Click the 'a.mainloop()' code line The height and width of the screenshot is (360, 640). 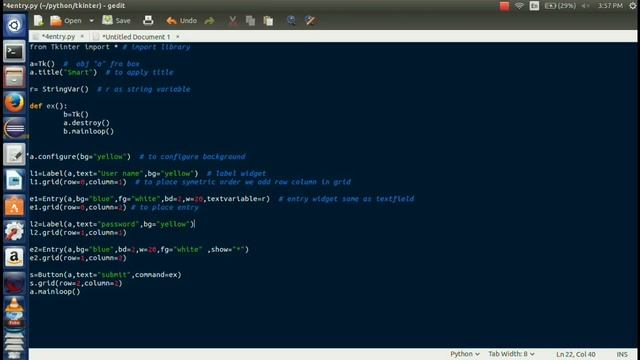coord(55,291)
